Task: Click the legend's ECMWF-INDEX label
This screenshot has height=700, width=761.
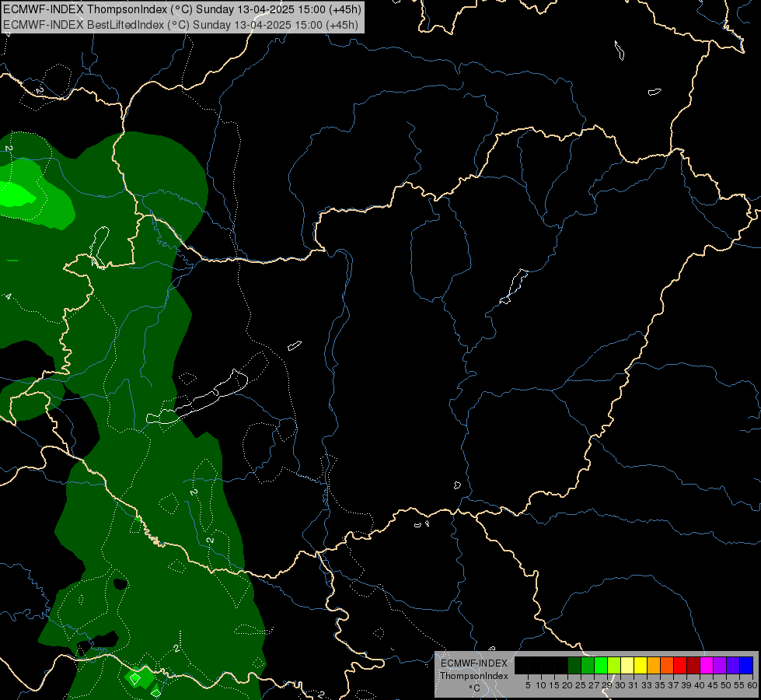Action: pyautogui.click(x=474, y=663)
